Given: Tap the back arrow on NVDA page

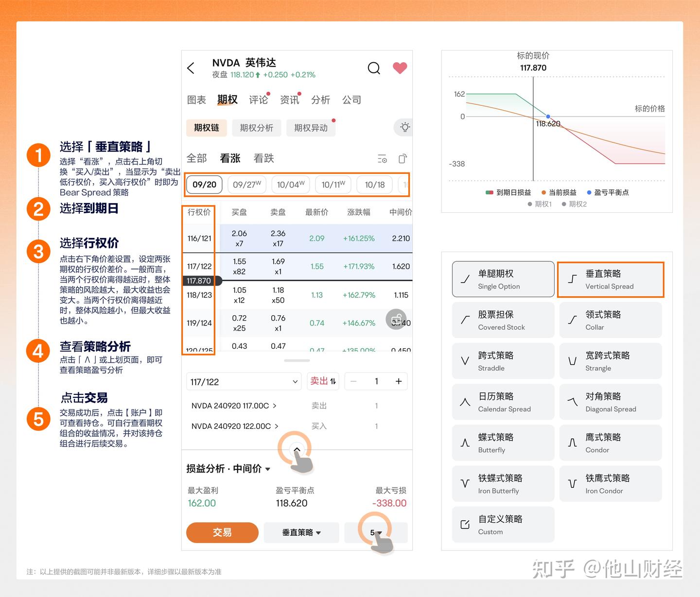Looking at the screenshot, I should (191, 68).
